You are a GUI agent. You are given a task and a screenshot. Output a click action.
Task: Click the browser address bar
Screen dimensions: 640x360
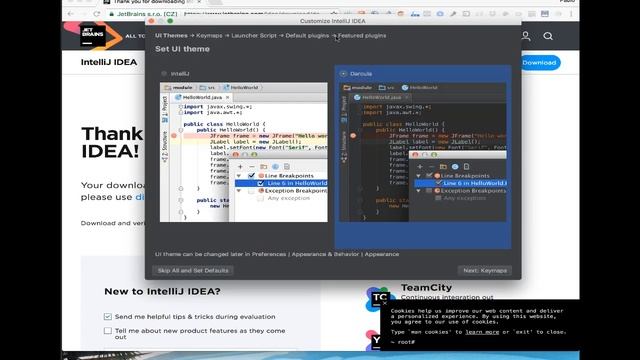222,14
